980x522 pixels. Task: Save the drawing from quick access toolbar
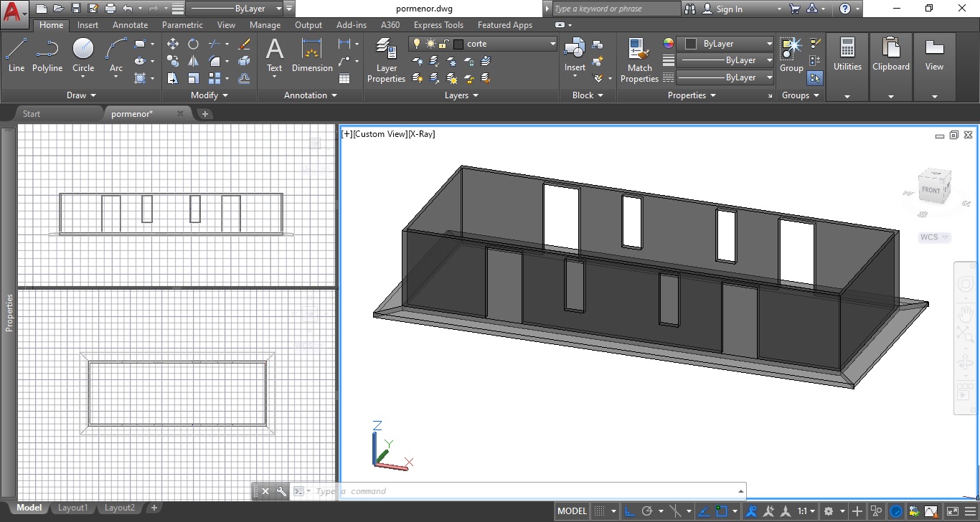[76, 9]
